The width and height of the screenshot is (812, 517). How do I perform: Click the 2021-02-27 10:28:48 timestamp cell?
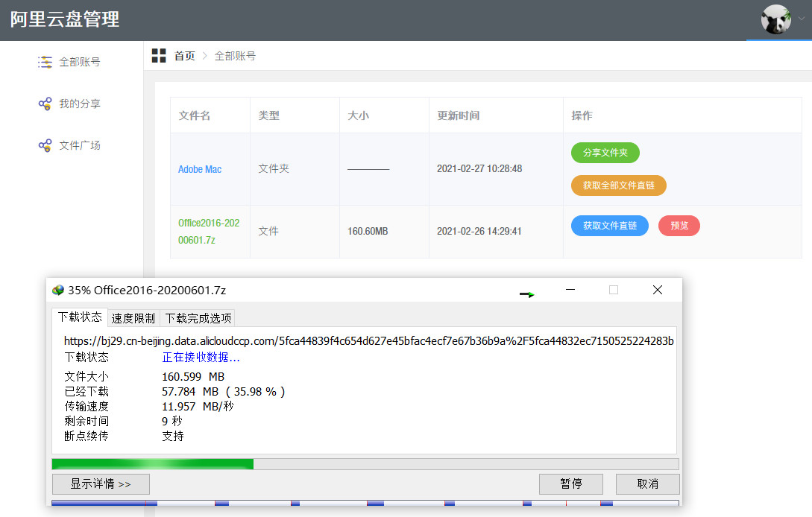[479, 168]
